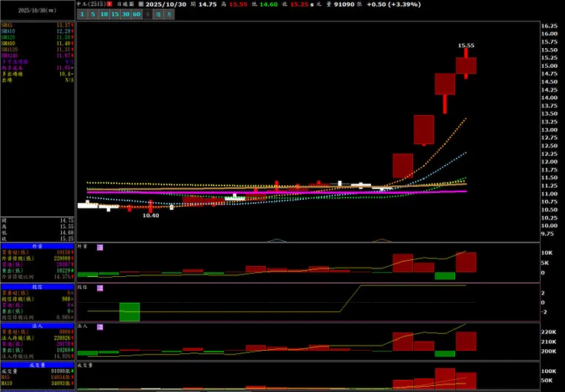This screenshot has width=565, height=392.
Task: Click the blue 外資 panel header
Action: pyautogui.click(x=37, y=246)
